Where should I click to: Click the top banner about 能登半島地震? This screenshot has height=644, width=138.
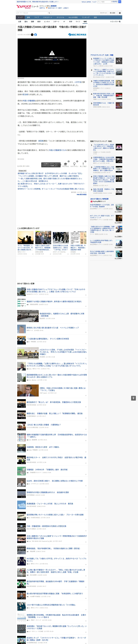(x=38, y=2)
